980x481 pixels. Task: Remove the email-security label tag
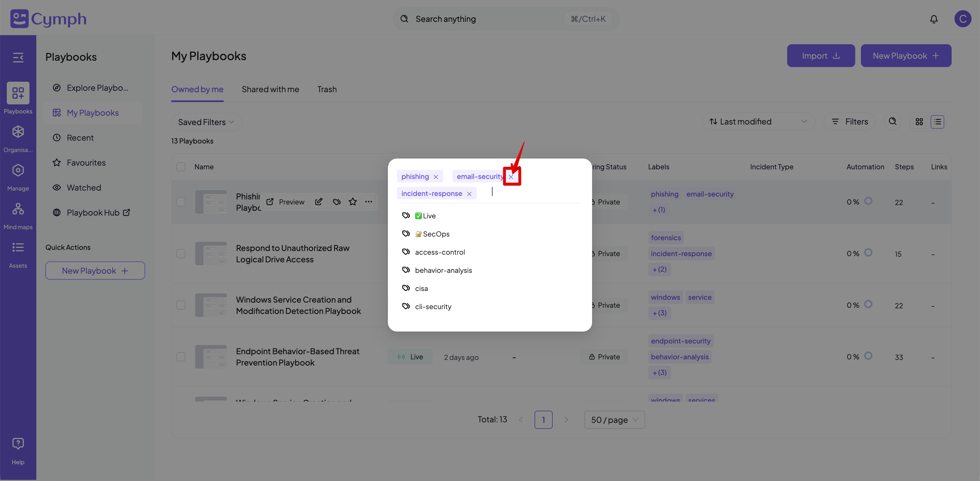tap(511, 177)
